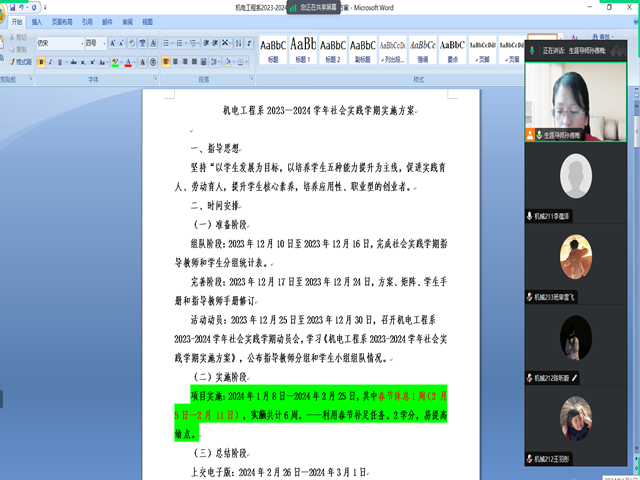This screenshot has height=480, width=640.
Task: Click the numbered list icon
Action: point(180,44)
